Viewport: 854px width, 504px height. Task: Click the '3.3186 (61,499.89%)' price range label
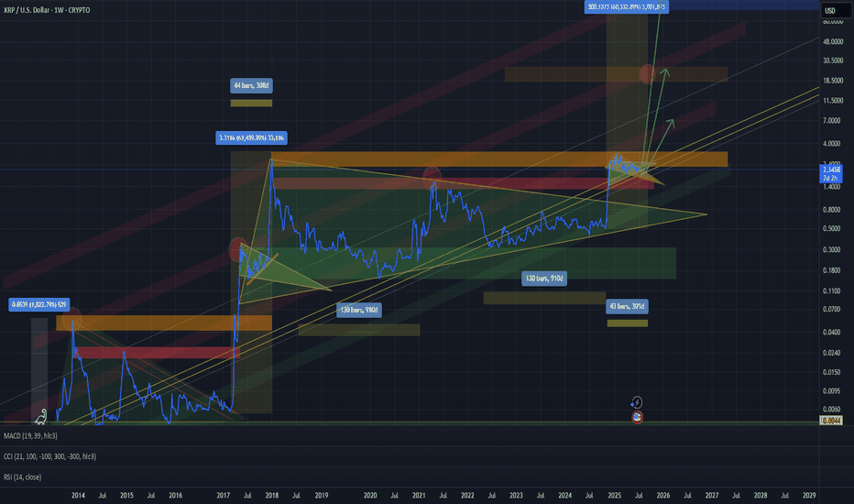tap(251, 137)
